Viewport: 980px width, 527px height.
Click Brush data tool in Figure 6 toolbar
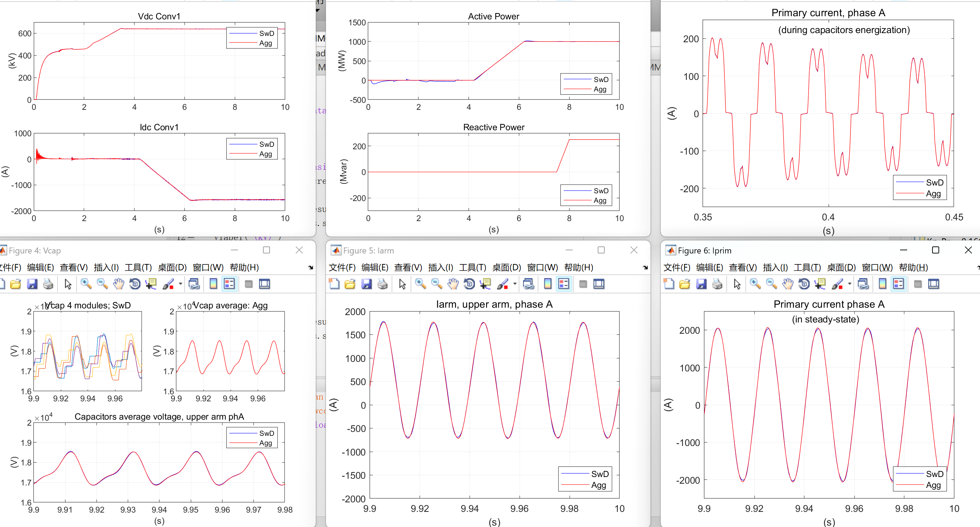[x=837, y=284]
